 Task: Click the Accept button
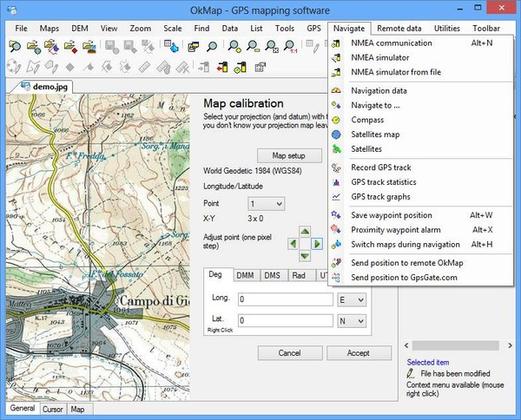pos(358,353)
